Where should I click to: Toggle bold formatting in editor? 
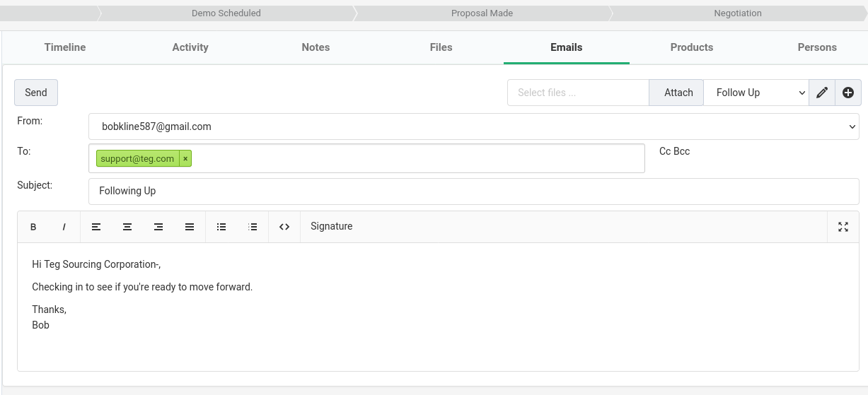tap(33, 227)
